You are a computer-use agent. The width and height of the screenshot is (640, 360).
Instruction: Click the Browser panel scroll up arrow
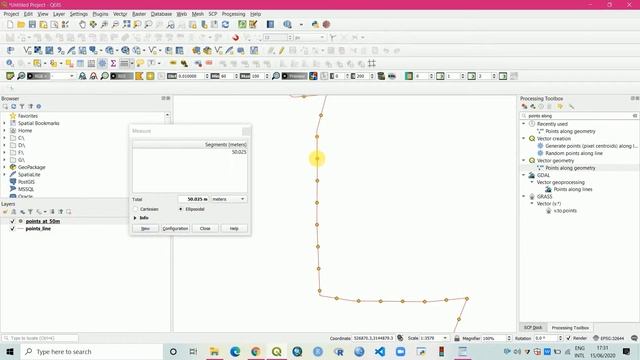(167, 116)
